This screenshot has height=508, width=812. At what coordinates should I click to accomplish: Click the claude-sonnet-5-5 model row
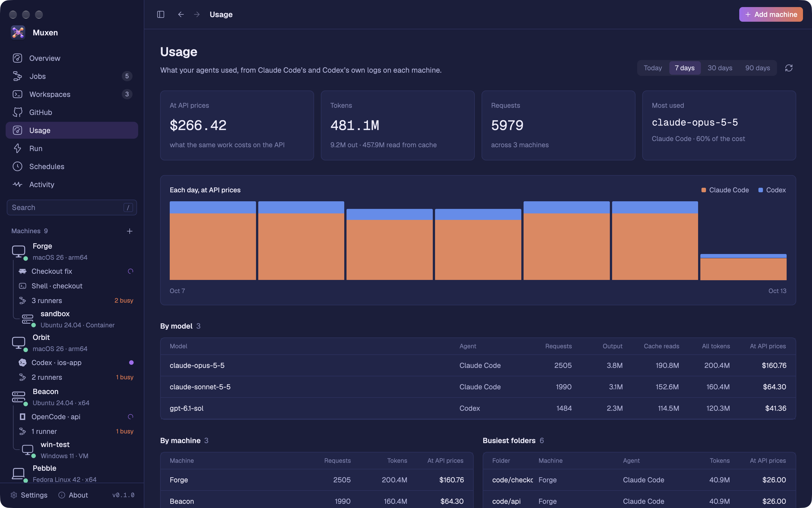click(x=478, y=387)
